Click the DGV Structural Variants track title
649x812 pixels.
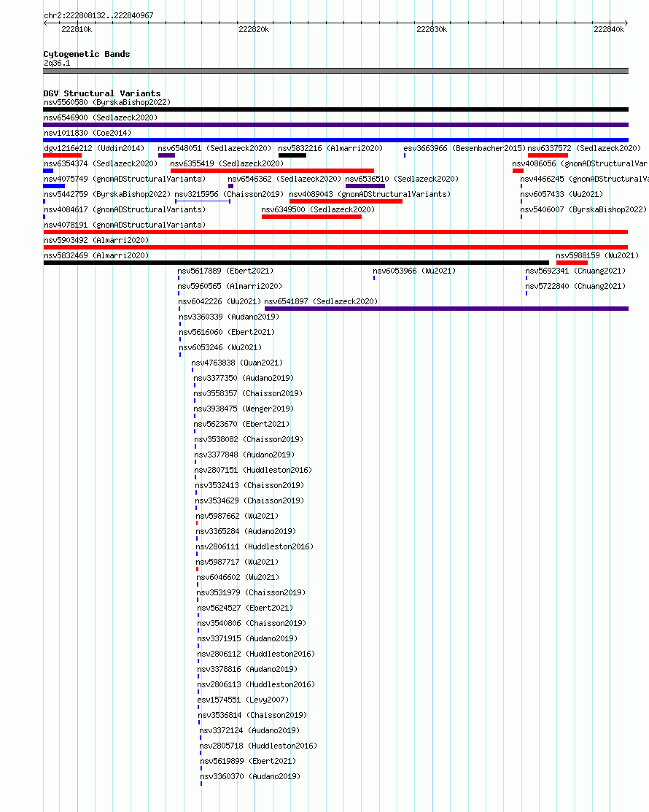point(102,93)
